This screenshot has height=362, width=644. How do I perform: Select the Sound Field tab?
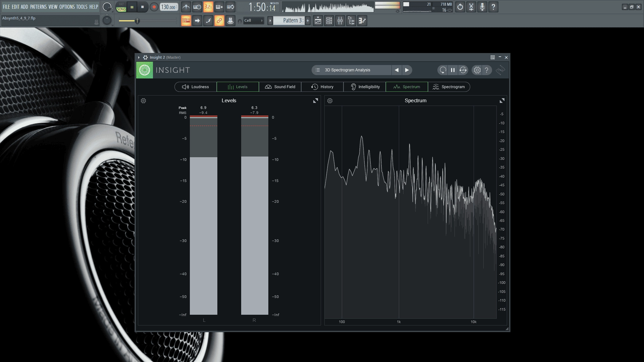pyautogui.click(x=280, y=87)
